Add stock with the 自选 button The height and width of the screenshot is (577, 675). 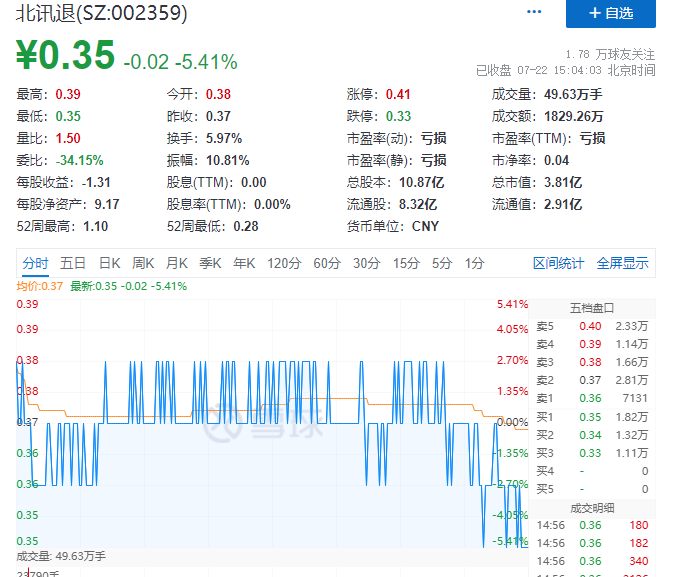click(x=610, y=13)
